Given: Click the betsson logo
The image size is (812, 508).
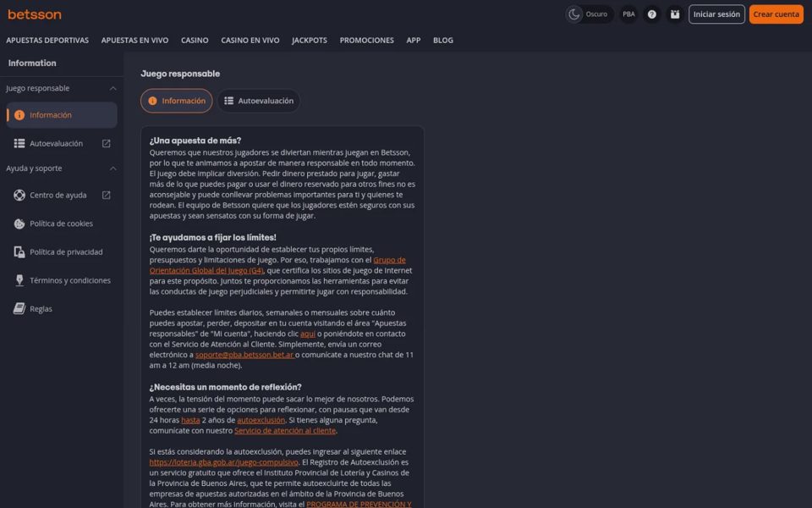Looking at the screenshot, I should tap(35, 14).
